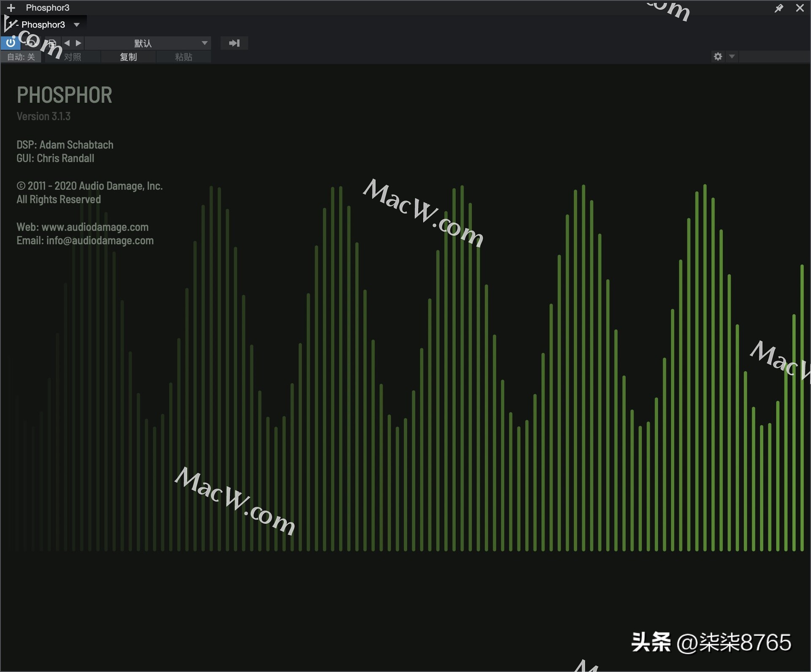811x672 pixels.
Task: Toggle the 自动 automation switch
Action: click(x=21, y=57)
